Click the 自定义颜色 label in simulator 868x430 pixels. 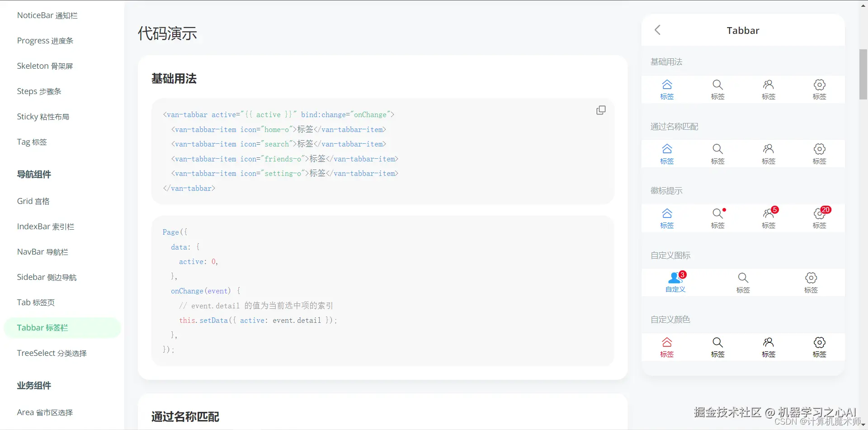pyautogui.click(x=670, y=320)
